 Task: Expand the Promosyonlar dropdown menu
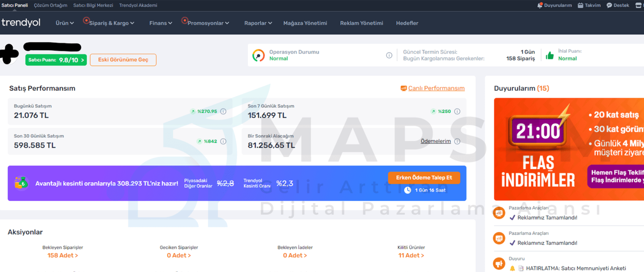[x=209, y=23]
